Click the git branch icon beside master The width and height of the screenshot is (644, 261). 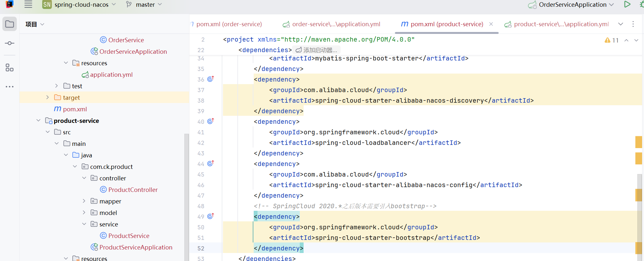(129, 4)
